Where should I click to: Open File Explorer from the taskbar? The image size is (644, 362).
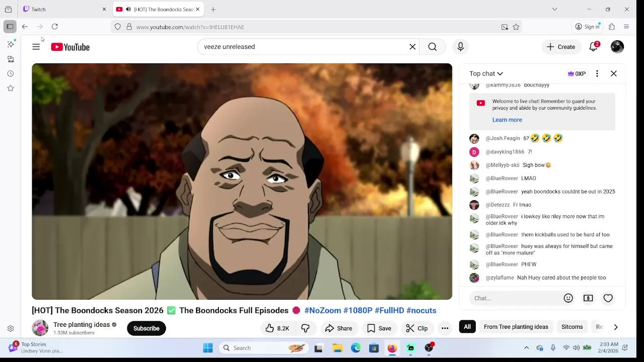pos(338,348)
